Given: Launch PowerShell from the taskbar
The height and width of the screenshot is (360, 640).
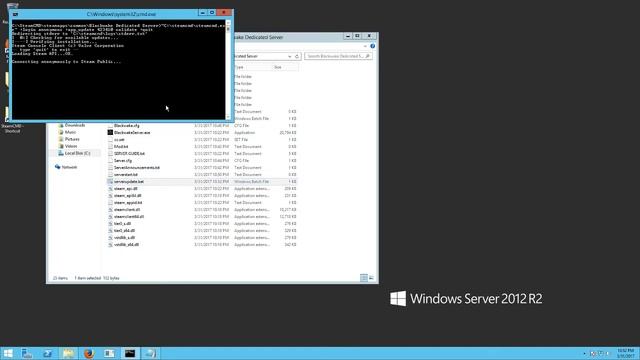Looking at the screenshot, I should [x=48, y=353].
